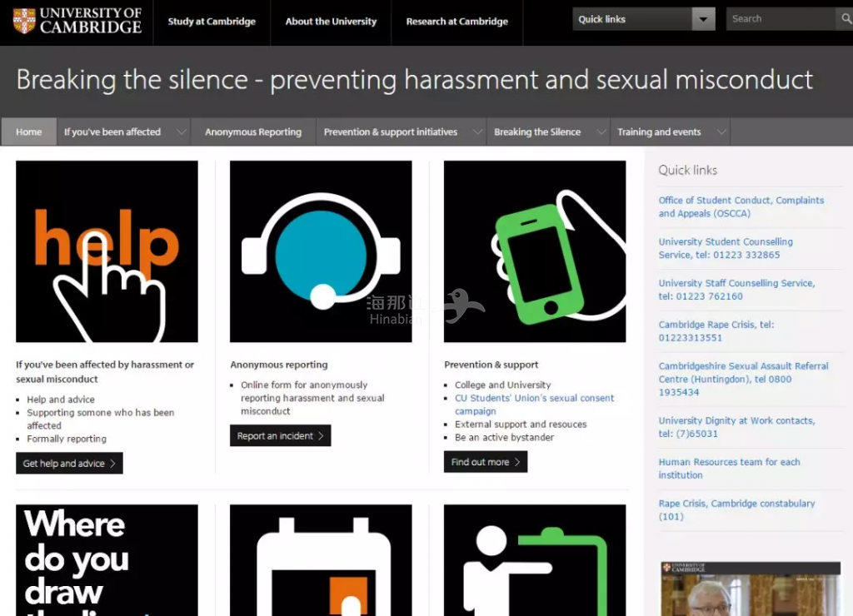Click the 'College and University' bullet
The width and height of the screenshot is (853, 616).
[x=502, y=385]
